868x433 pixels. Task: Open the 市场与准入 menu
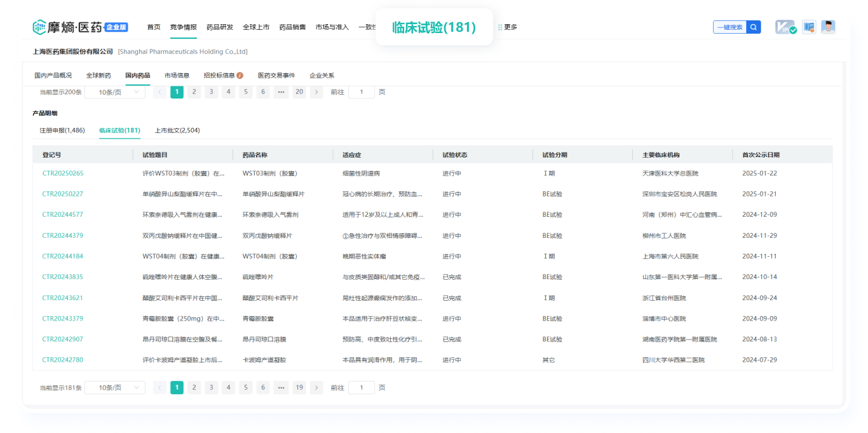click(x=332, y=27)
